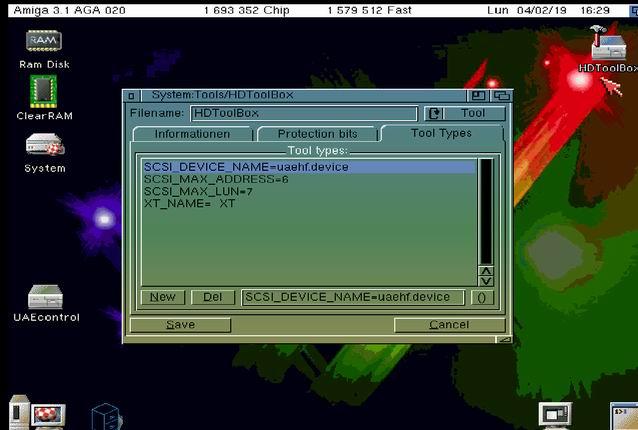Click the Filename input field
This screenshot has width=638, height=430.
coord(304,114)
